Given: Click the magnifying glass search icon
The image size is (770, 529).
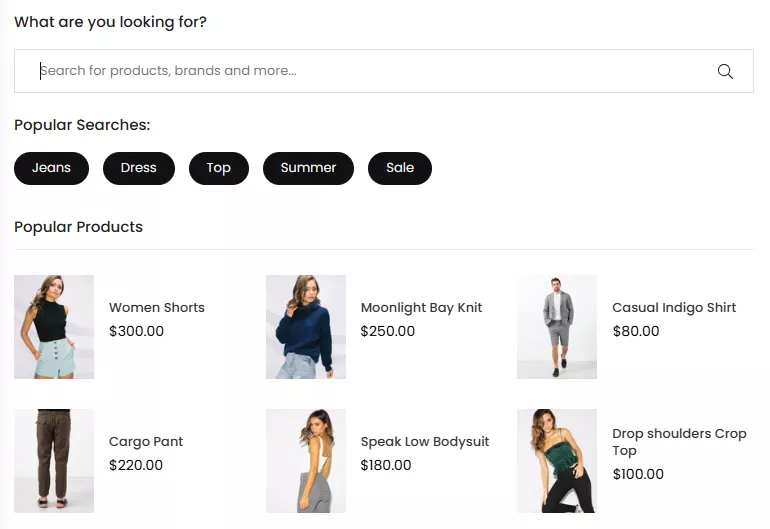Looking at the screenshot, I should tap(725, 71).
